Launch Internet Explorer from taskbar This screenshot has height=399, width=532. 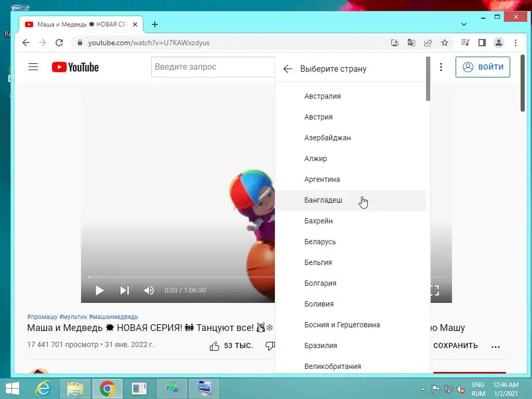(44, 389)
